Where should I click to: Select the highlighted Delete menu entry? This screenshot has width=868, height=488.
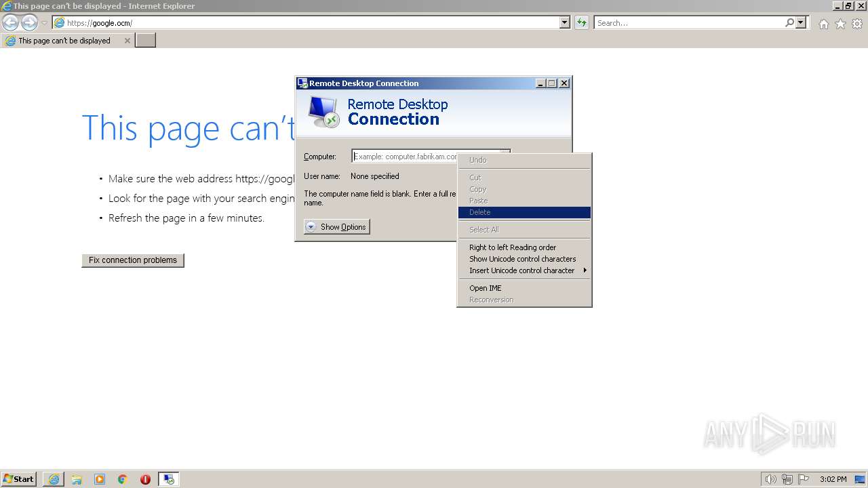[x=524, y=212]
